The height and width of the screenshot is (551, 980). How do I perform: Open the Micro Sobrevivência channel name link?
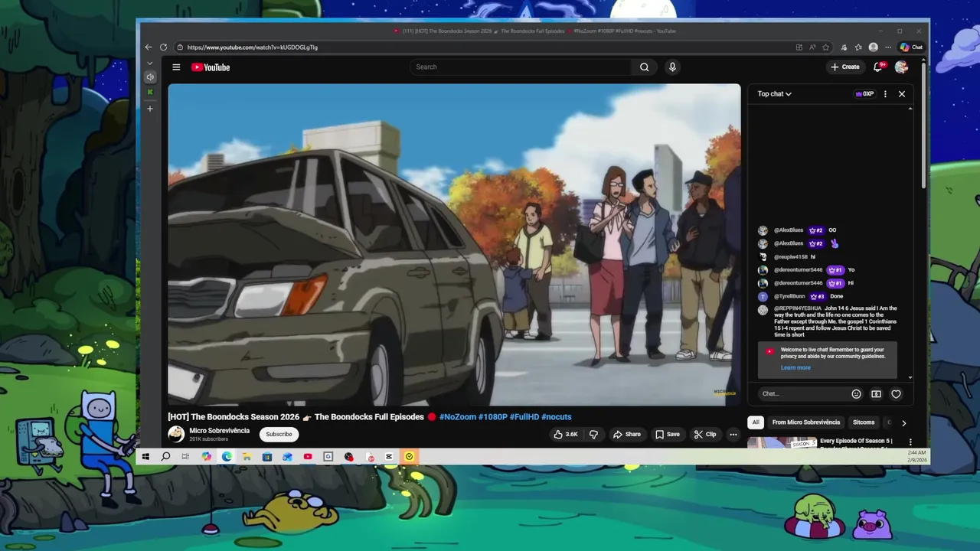click(220, 431)
